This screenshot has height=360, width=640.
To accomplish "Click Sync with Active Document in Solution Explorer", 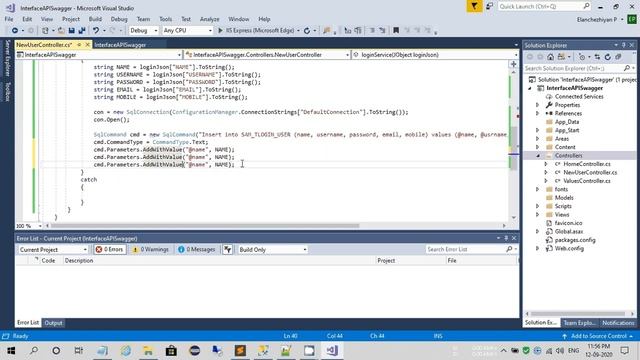I will point(597,57).
